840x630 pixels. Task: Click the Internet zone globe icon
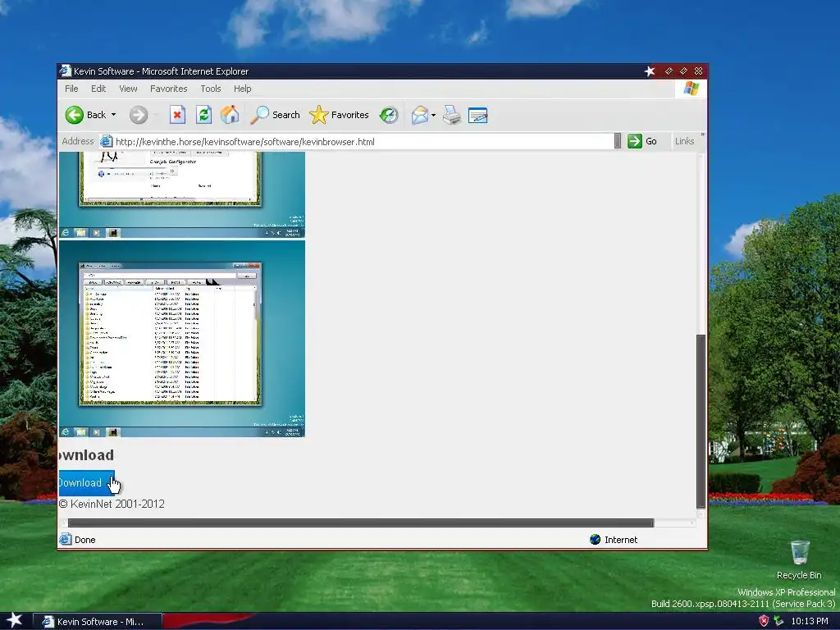click(x=596, y=540)
